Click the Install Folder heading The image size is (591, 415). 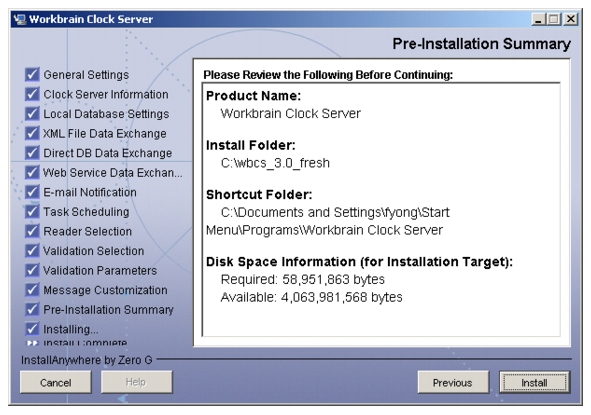tap(251, 145)
